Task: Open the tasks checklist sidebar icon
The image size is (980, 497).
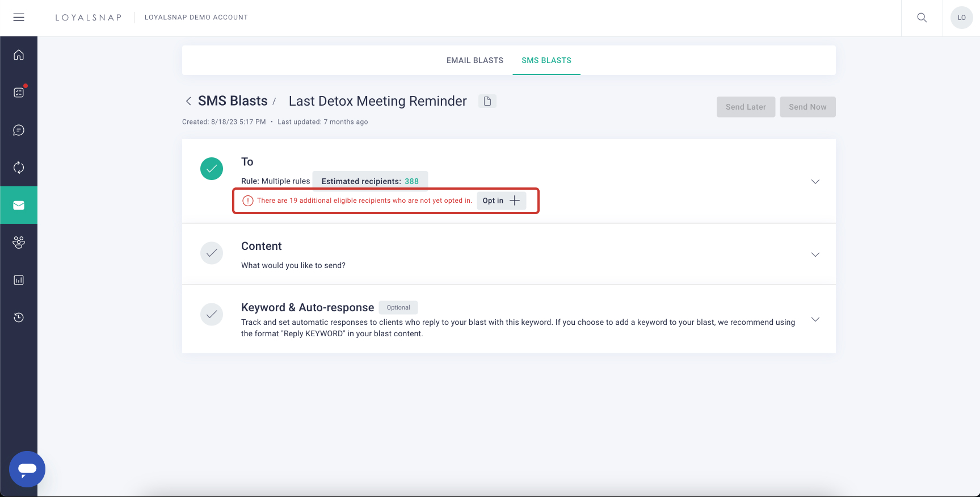Action: tap(19, 93)
